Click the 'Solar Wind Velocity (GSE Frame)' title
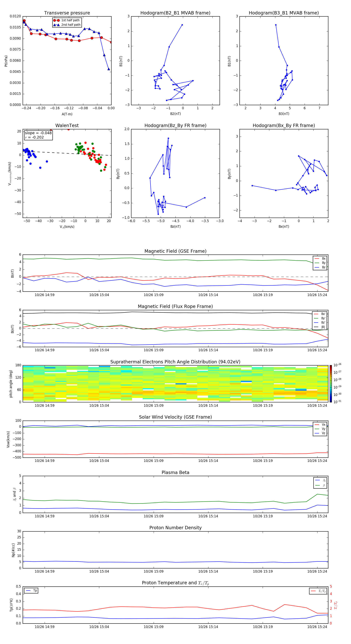 click(175, 417)
